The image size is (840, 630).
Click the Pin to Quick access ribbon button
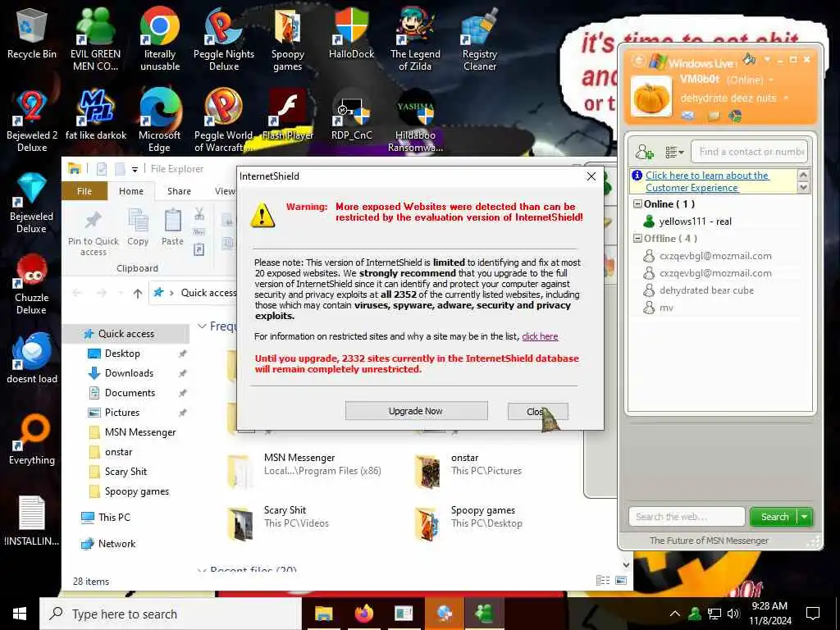point(94,234)
